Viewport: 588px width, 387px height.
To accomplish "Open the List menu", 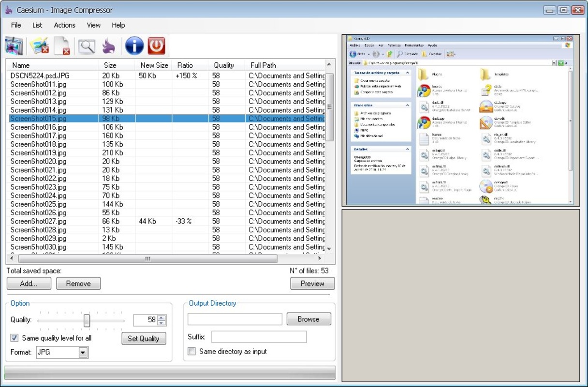I will 37,25.
